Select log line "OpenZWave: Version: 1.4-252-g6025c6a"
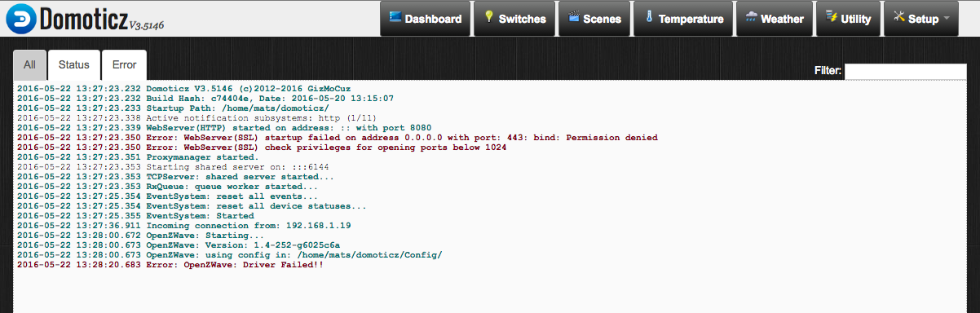This screenshot has height=313, width=980. [x=179, y=245]
